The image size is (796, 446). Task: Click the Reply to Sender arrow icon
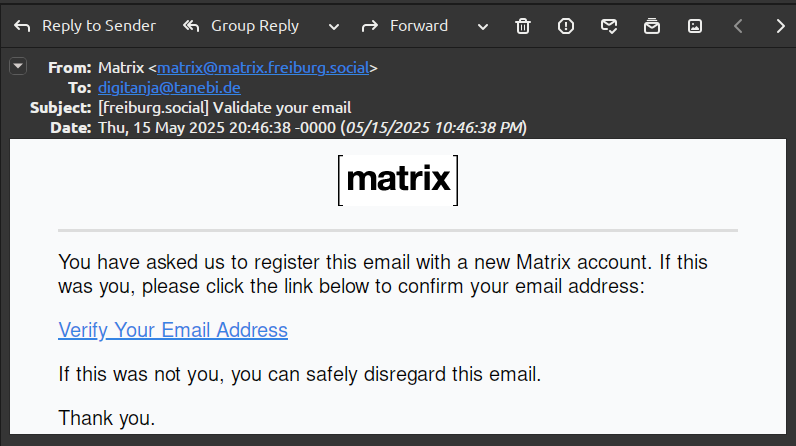tap(22, 26)
